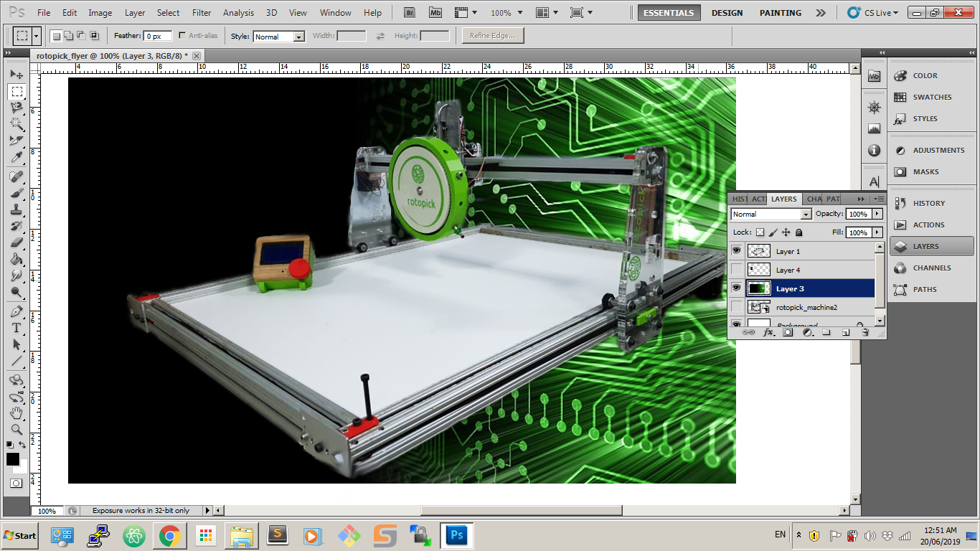
Task: Click the add layer style fx icon
Action: pyautogui.click(x=768, y=333)
